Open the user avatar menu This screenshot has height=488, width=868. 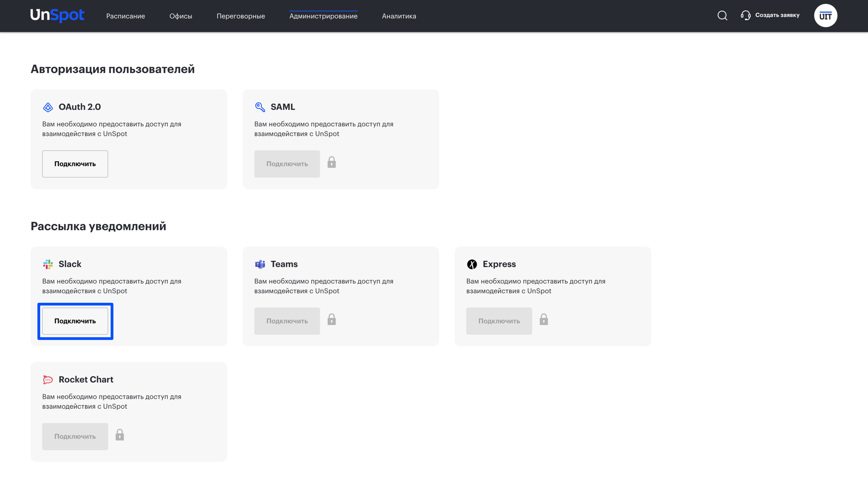tap(825, 16)
